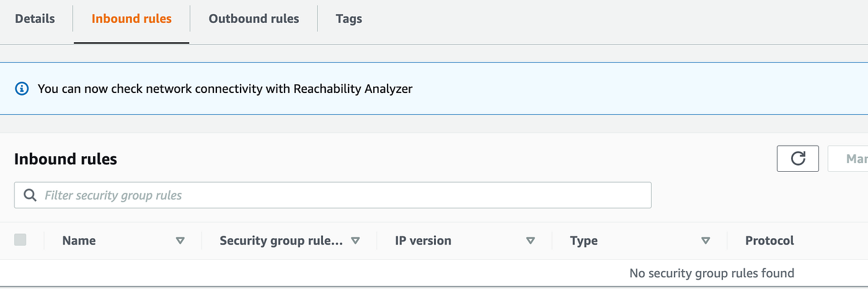The height and width of the screenshot is (289, 868).
Task: Open the Tags tab
Action: pyautogui.click(x=348, y=19)
